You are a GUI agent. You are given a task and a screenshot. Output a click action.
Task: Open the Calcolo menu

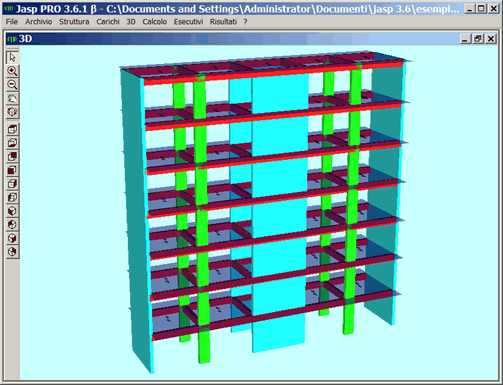tap(155, 22)
